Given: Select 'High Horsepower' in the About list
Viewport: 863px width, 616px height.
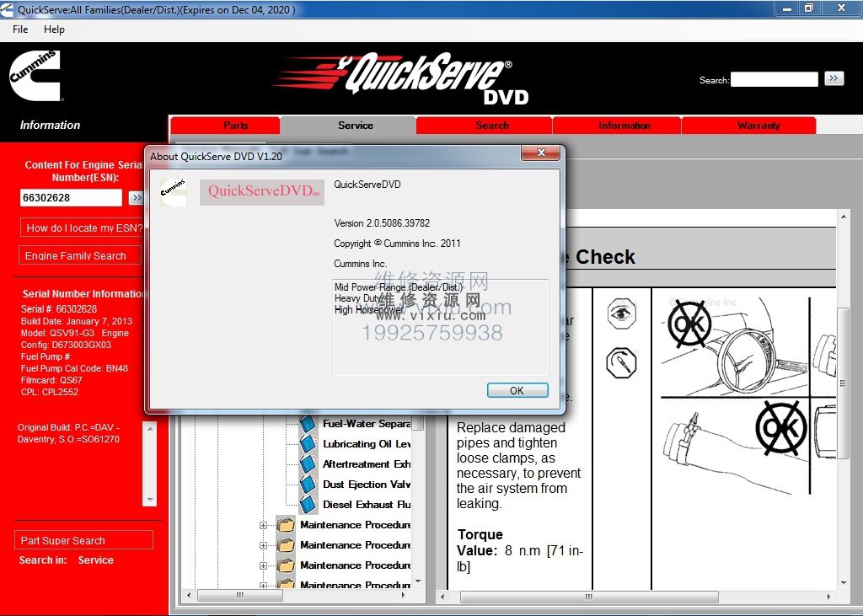Looking at the screenshot, I should (x=369, y=310).
